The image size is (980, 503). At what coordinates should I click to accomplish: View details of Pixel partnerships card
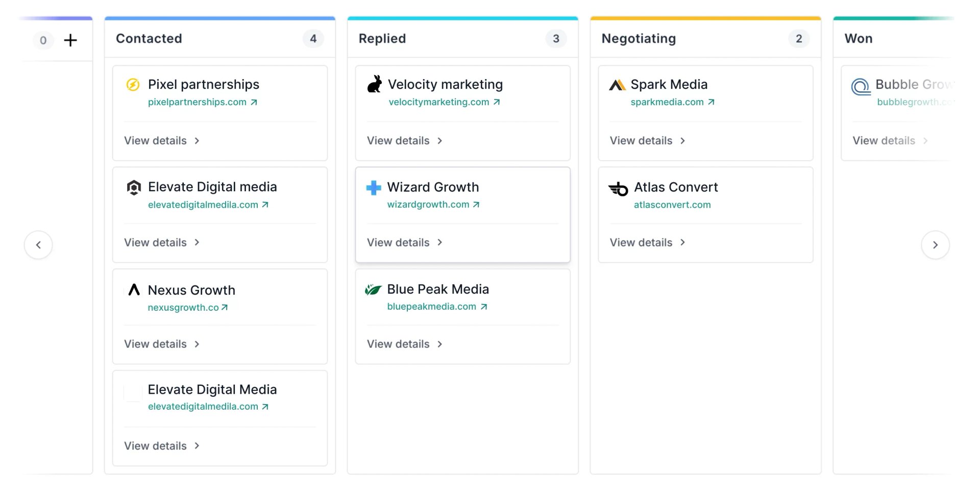162,141
